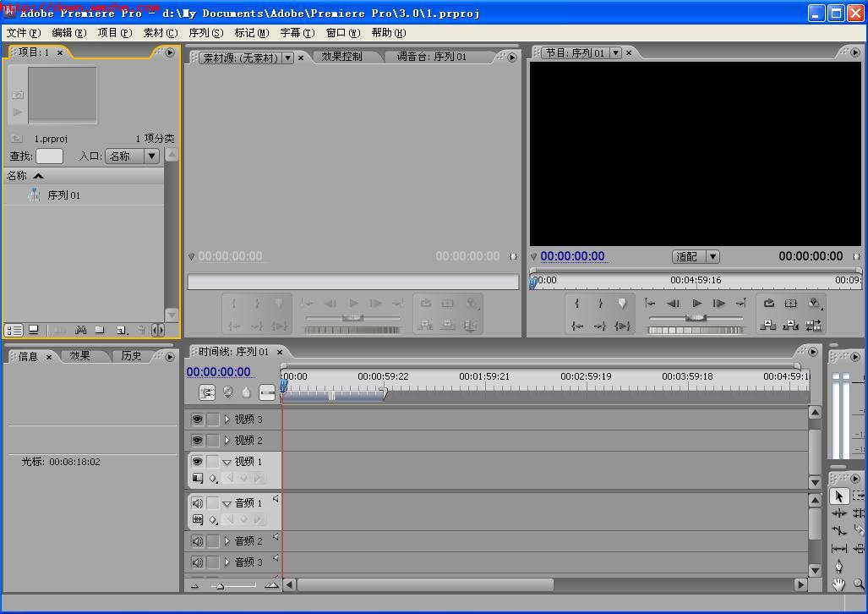Viewport: 868px width, 614px height.
Task: Select the Hand tool
Action: 839,584
